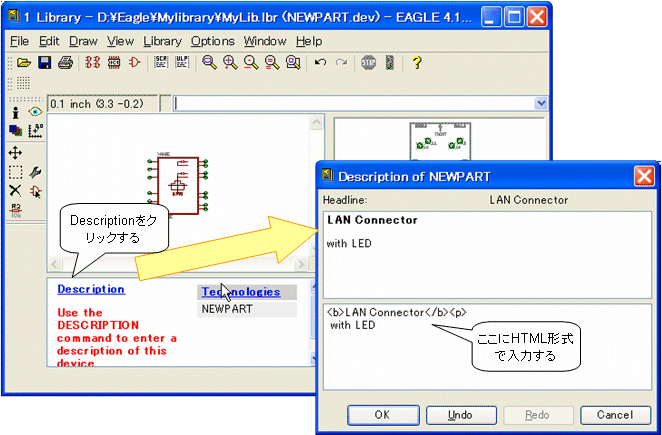662x435 pixels.
Task: Select the Group dashed rectangle tool
Action: pos(16,172)
